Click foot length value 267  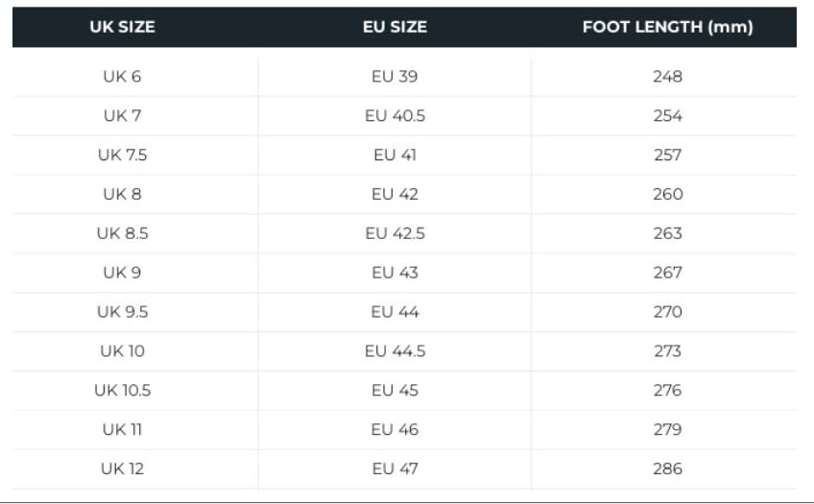click(x=667, y=273)
